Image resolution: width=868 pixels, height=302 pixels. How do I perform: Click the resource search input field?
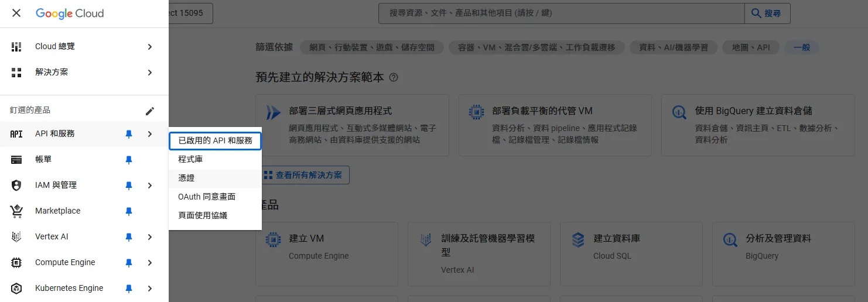[x=561, y=13]
